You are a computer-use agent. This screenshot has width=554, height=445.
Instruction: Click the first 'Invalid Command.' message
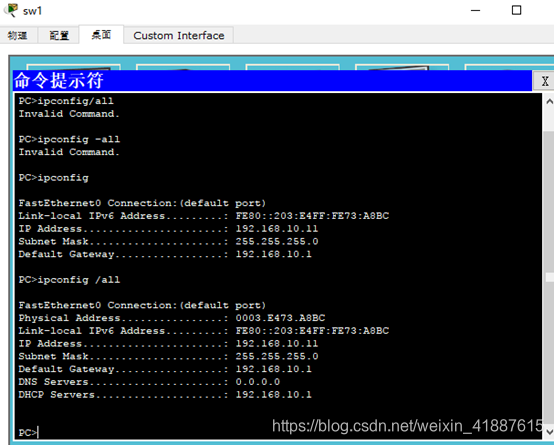[x=69, y=114]
